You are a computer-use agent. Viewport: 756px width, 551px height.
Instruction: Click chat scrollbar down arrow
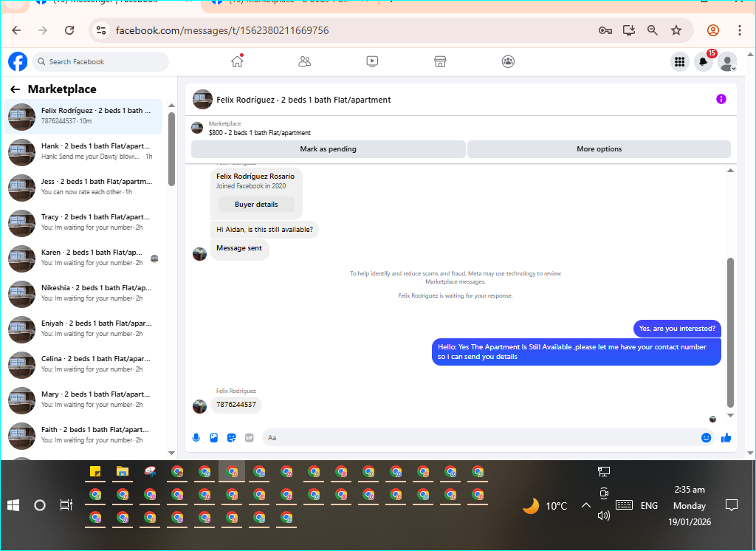[x=730, y=415]
